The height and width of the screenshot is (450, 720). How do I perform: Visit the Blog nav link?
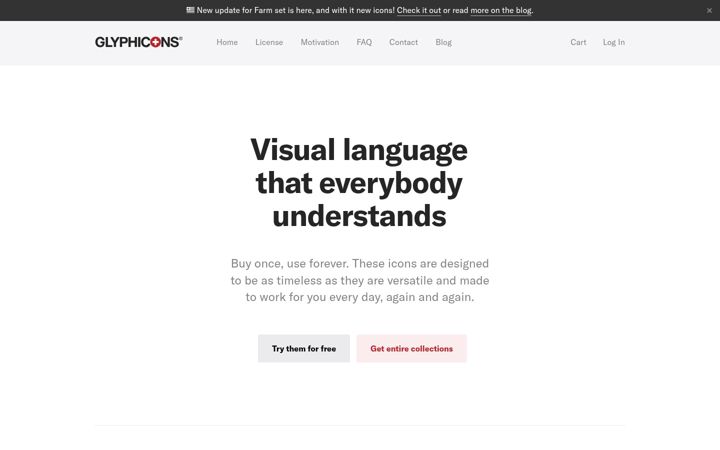pos(444,42)
